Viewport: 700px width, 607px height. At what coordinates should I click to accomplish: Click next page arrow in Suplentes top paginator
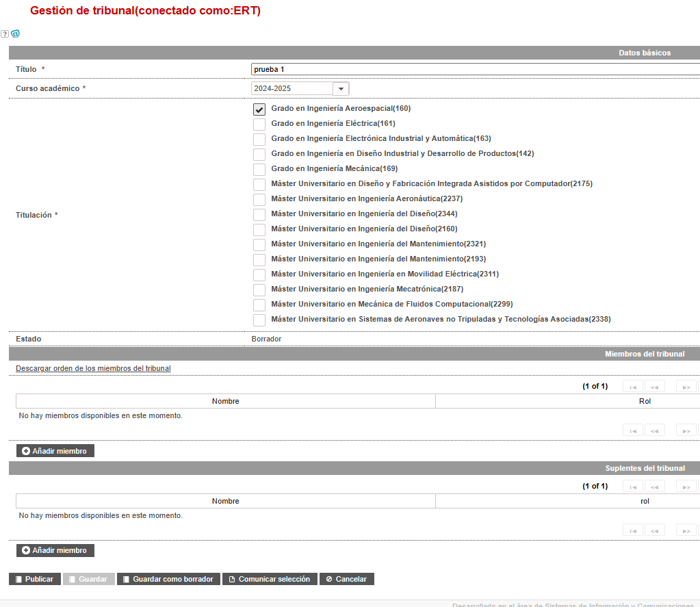click(686, 487)
